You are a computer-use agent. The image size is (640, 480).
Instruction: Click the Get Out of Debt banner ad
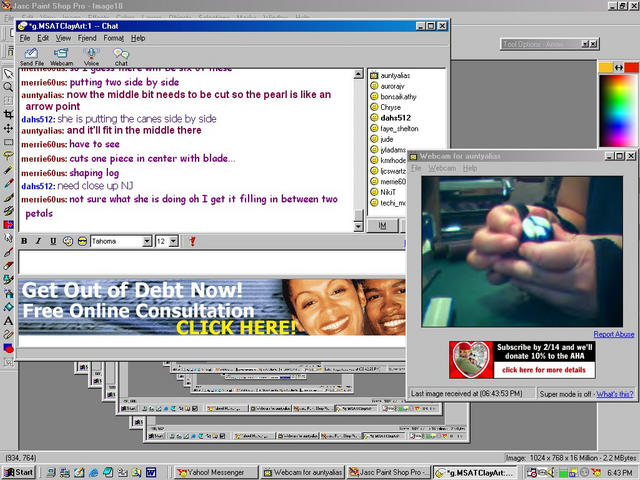pos(212,307)
